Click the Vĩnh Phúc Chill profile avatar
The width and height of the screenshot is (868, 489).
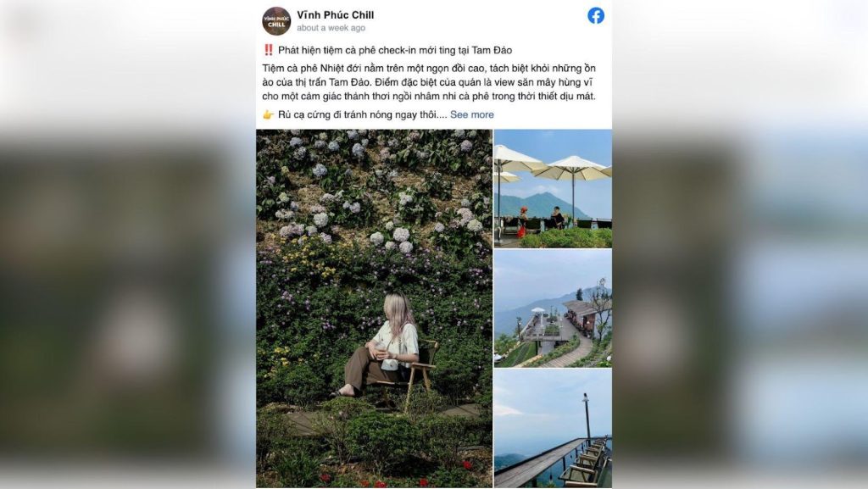point(276,21)
